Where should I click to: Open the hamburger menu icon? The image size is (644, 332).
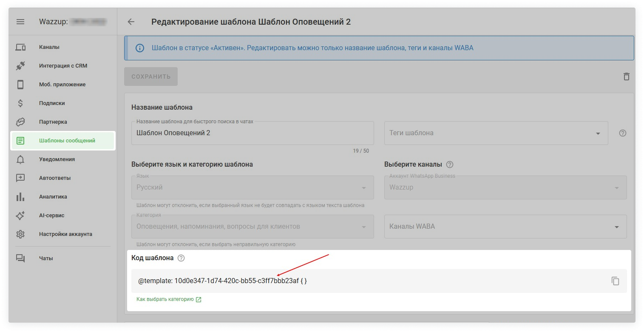20,22
